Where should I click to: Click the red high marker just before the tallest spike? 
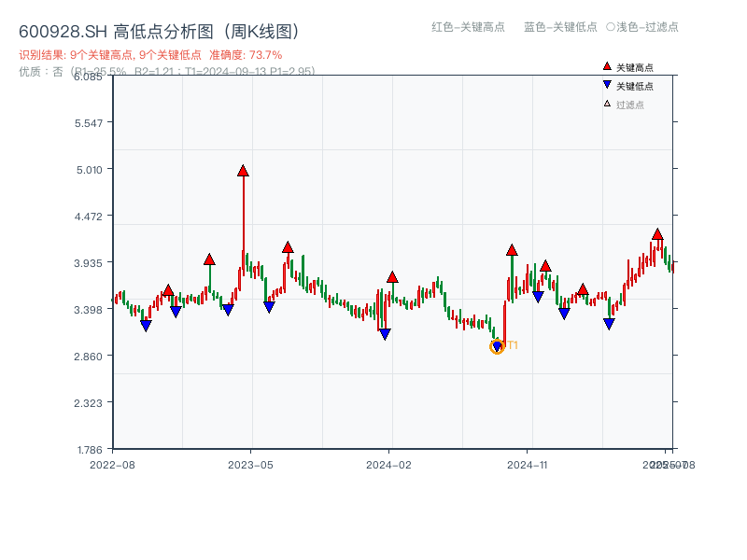click(x=209, y=259)
